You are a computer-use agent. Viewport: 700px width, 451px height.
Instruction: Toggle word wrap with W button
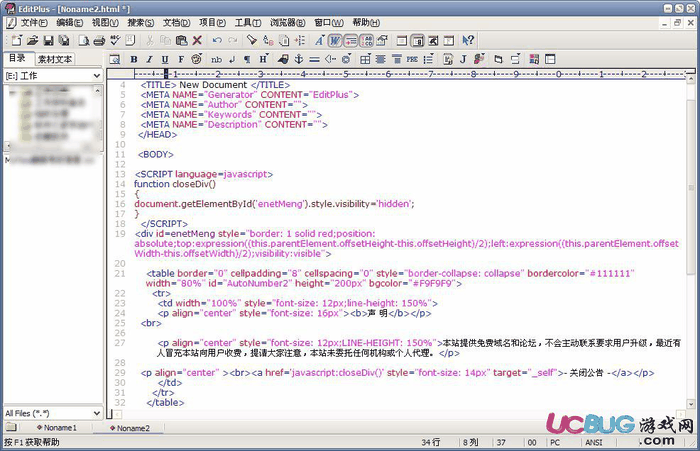point(335,41)
